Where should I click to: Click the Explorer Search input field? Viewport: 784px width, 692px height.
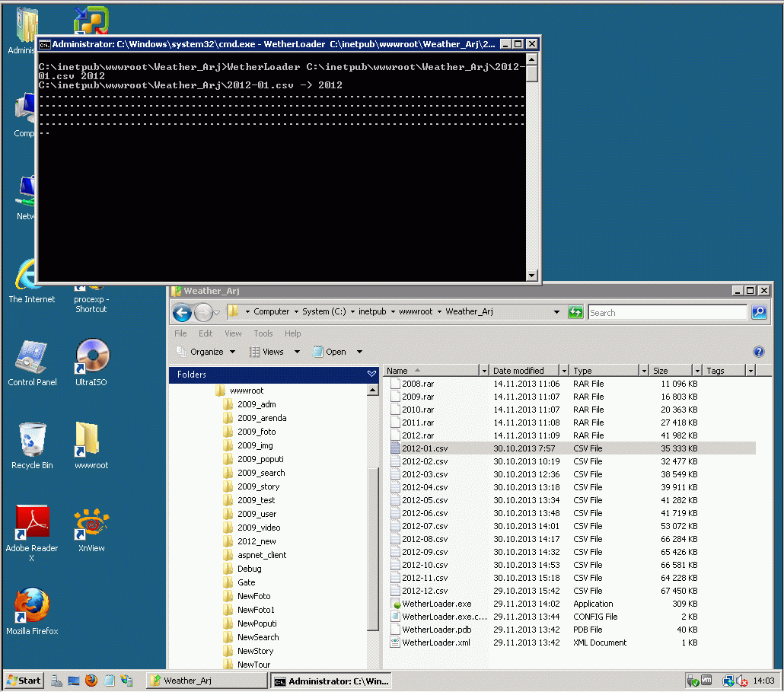point(667,312)
